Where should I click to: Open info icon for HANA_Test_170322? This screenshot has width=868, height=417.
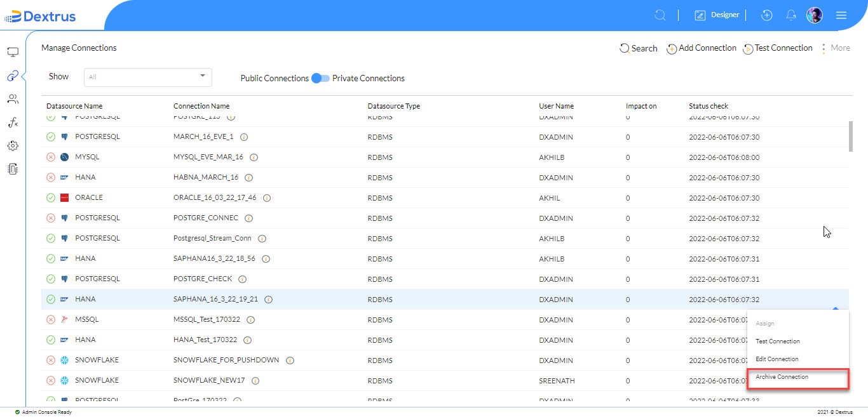[x=248, y=340]
